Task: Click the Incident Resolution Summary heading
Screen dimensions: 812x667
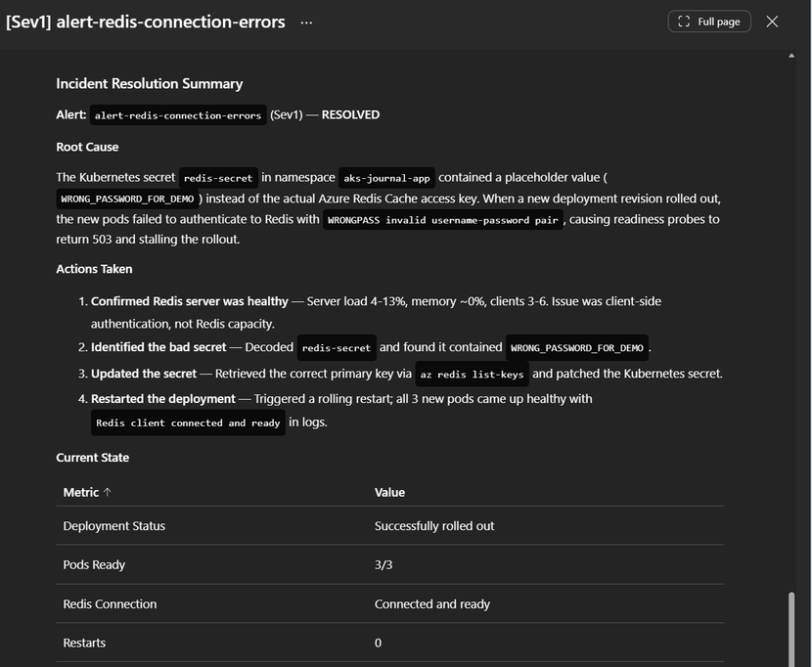Action: click(149, 84)
